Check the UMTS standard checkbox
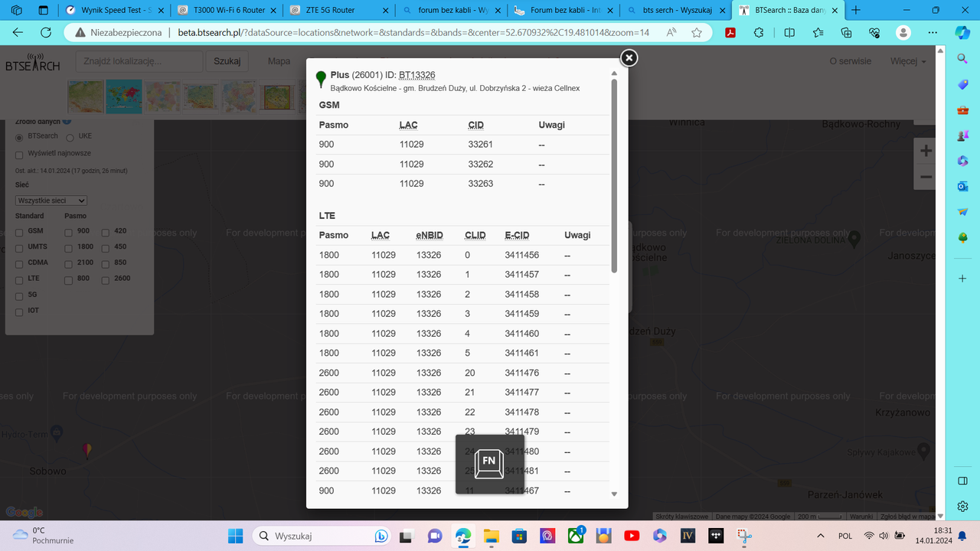This screenshot has width=980, height=551. click(x=20, y=247)
